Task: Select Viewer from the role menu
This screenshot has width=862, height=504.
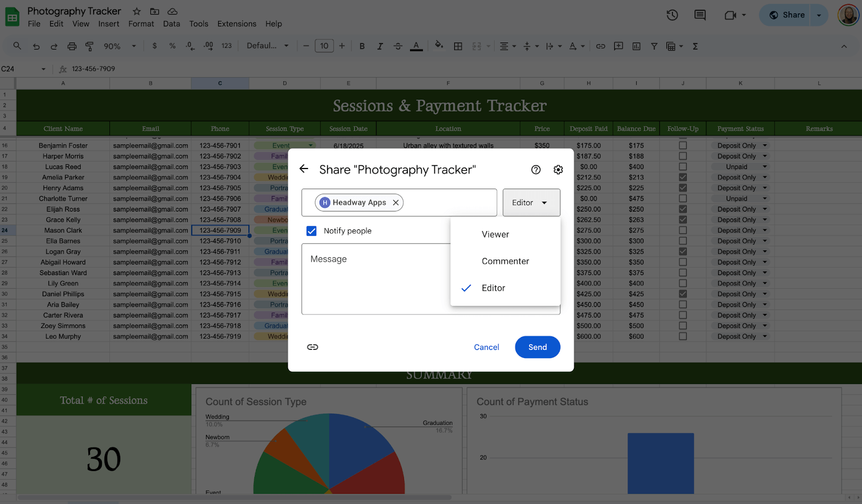Action: coord(495,235)
